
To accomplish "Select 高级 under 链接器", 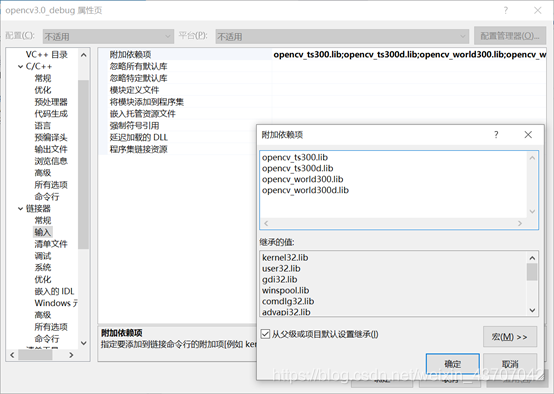I will (43, 315).
